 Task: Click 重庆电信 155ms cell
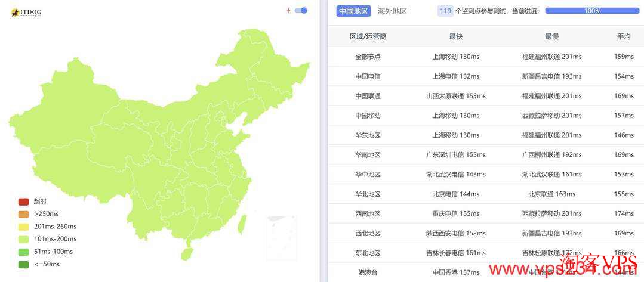pyautogui.click(x=456, y=214)
